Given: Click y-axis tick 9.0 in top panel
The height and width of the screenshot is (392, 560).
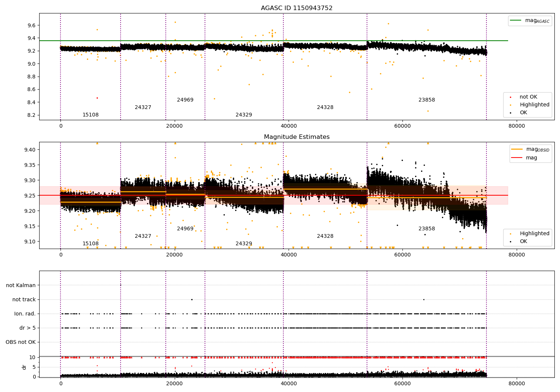Looking at the screenshot, I should (x=31, y=64).
